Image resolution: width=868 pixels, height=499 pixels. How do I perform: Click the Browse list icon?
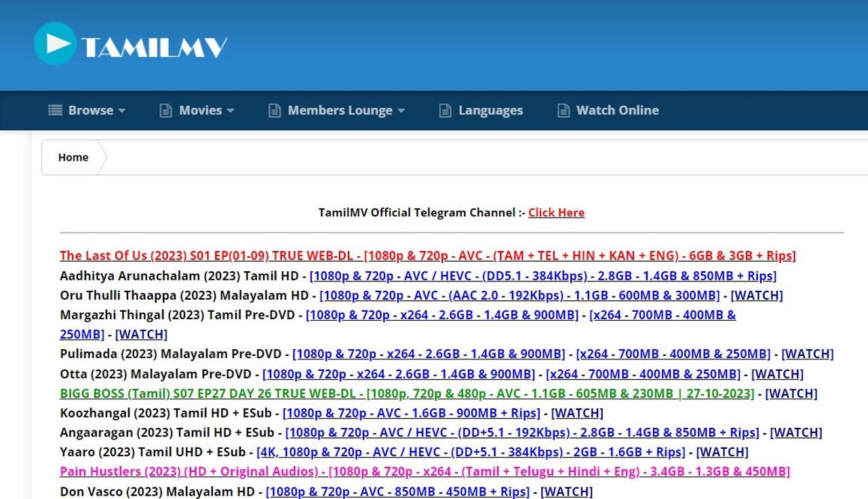click(55, 110)
